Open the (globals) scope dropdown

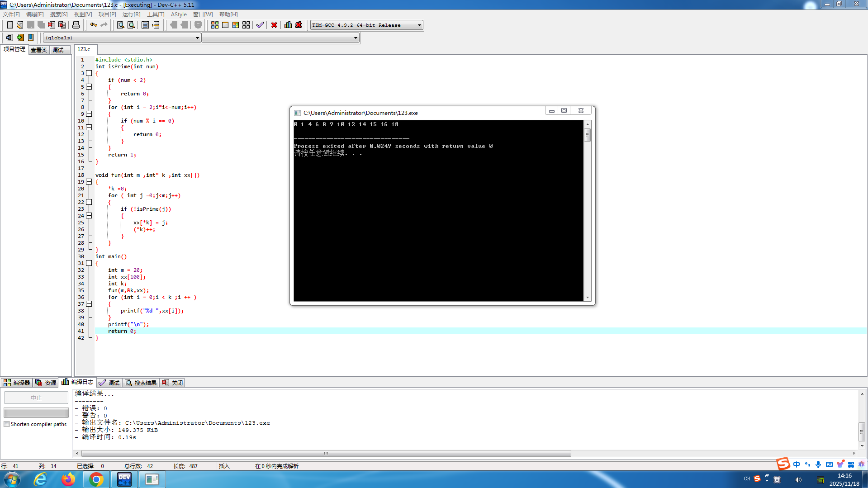197,38
